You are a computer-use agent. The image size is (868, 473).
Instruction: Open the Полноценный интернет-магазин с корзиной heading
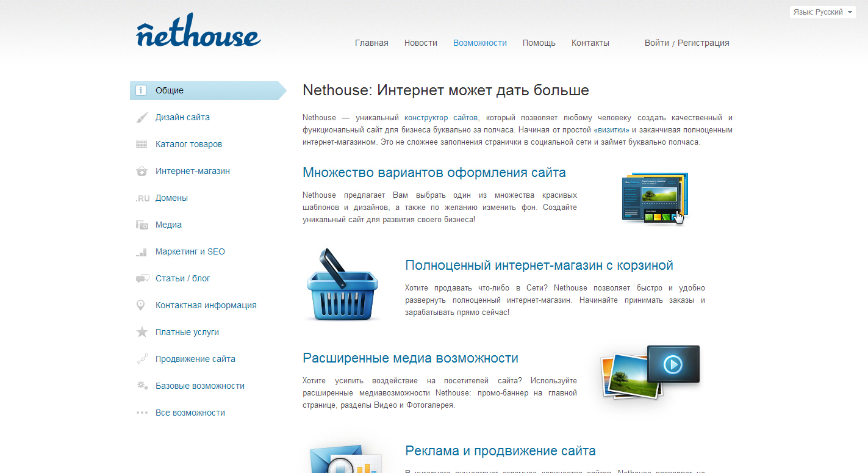(539, 265)
